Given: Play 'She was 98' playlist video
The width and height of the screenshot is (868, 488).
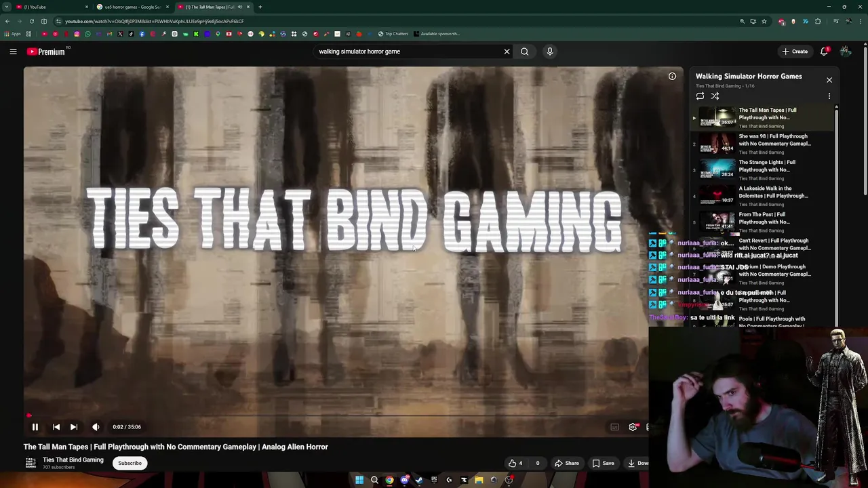Looking at the screenshot, I should click(763, 144).
